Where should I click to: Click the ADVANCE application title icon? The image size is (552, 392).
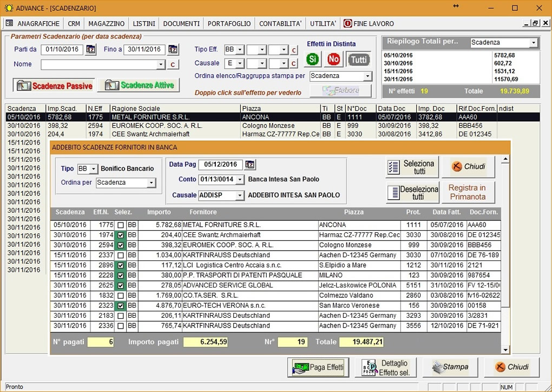coord(9,8)
